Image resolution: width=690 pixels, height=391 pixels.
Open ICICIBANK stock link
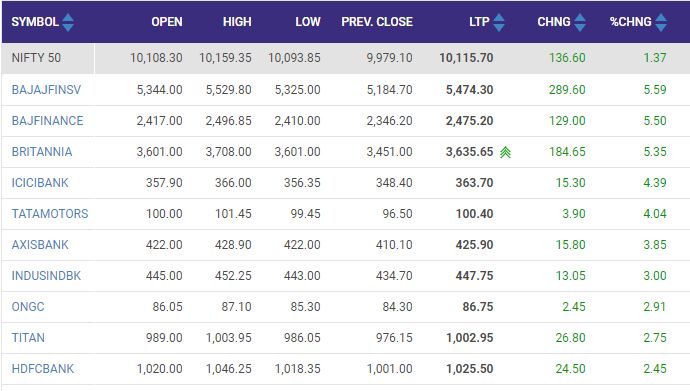[40, 183]
